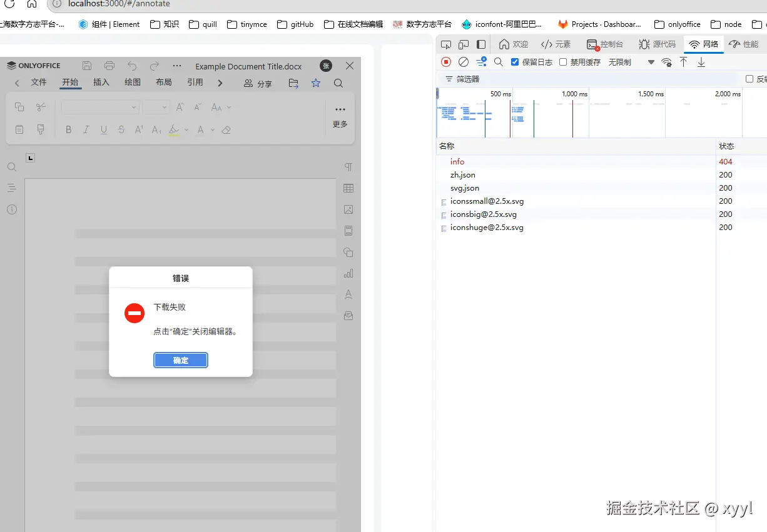Switch to the DevTools 元素 tab
The image size is (767, 532).
pyautogui.click(x=556, y=44)
